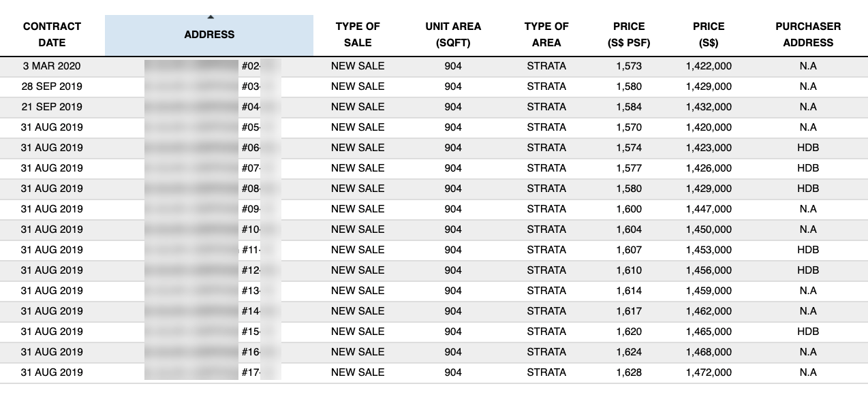Screen dimensions: 868x399
Task: Select the 28 SEP 2019 date cell
Action: coord(52,86)
